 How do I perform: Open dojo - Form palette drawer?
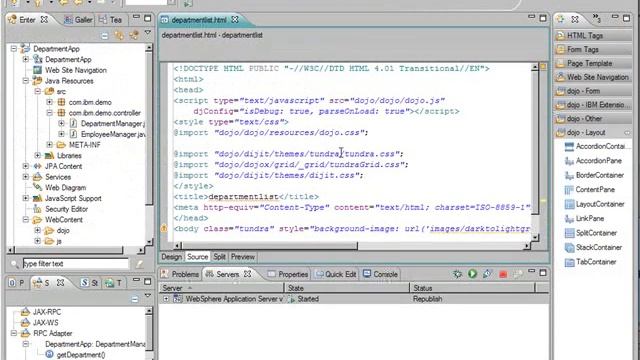click(x=593, y=91)
